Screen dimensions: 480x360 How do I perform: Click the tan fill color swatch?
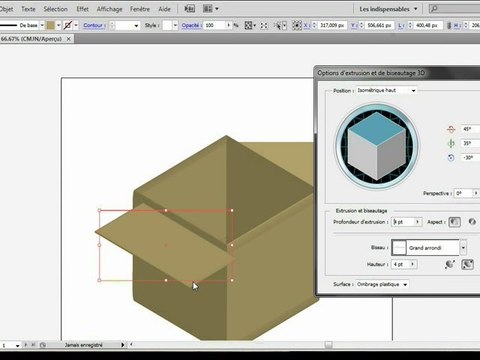tap(51, 25)
